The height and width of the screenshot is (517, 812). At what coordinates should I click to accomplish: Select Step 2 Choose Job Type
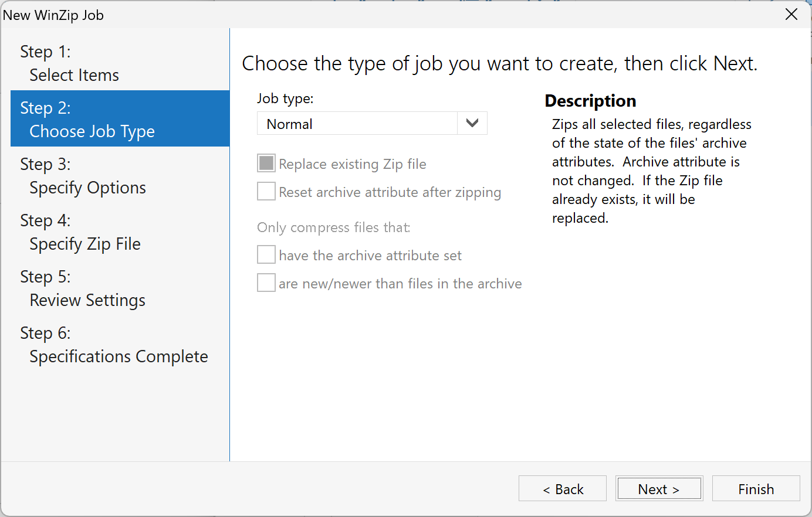click(120, 118)
